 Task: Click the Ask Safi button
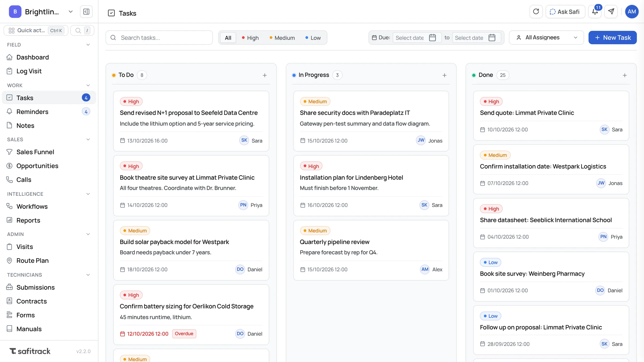click(565, 12)
